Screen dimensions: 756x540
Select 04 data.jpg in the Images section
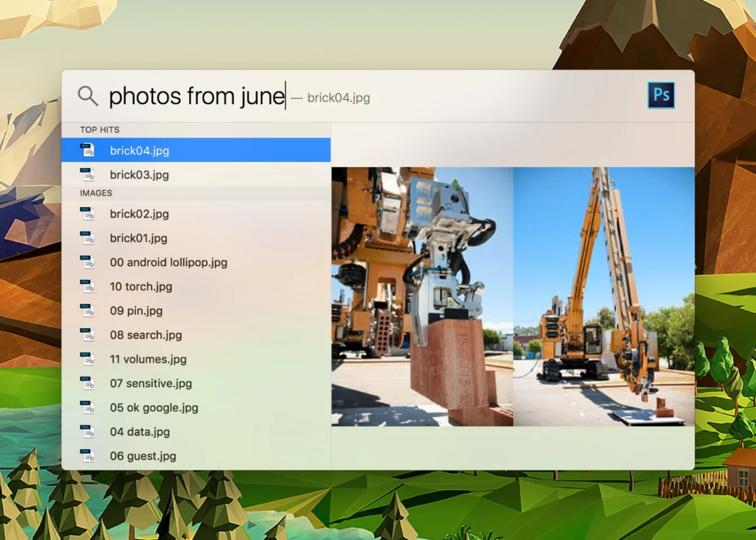(140, 431)
